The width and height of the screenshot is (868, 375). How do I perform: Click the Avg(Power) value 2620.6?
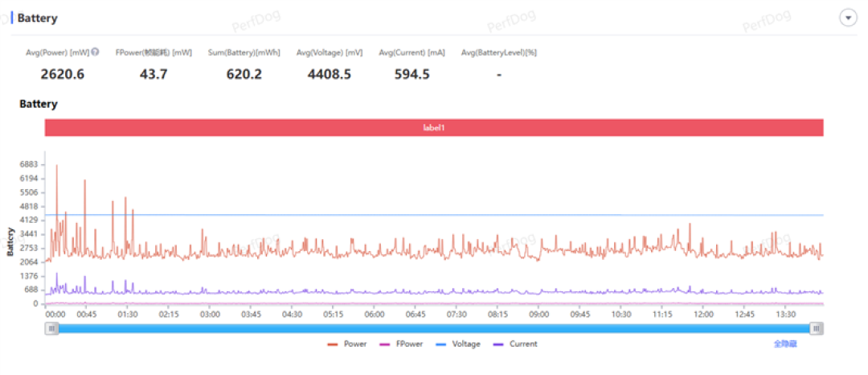(x=63, y=74)
